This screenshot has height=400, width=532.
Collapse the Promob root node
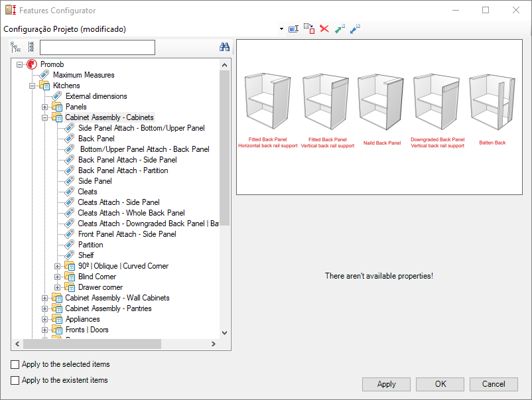pyautogui.click(x=20, y=64)
